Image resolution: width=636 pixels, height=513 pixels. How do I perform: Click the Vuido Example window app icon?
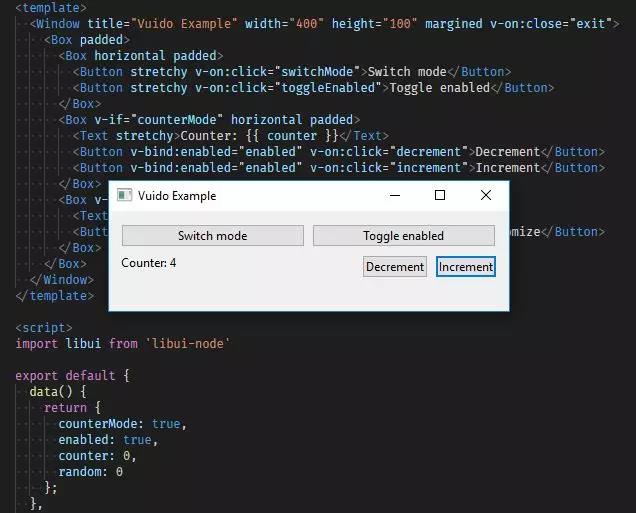125,195
